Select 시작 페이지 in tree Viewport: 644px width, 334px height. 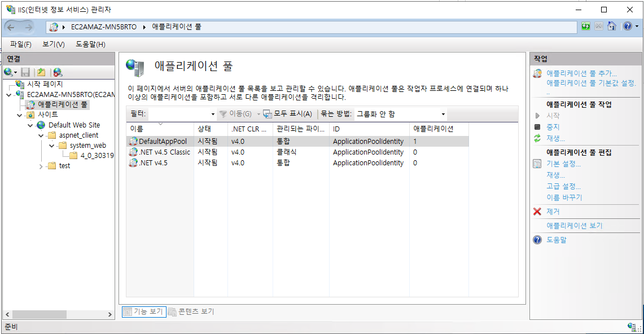tap(45, 84)
